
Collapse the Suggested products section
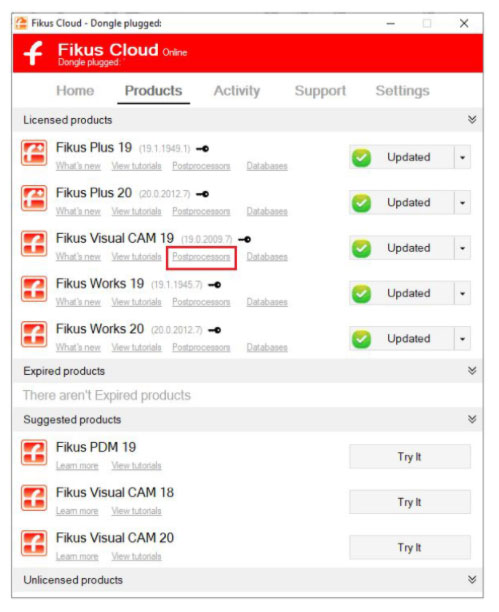tap(472, 419)
